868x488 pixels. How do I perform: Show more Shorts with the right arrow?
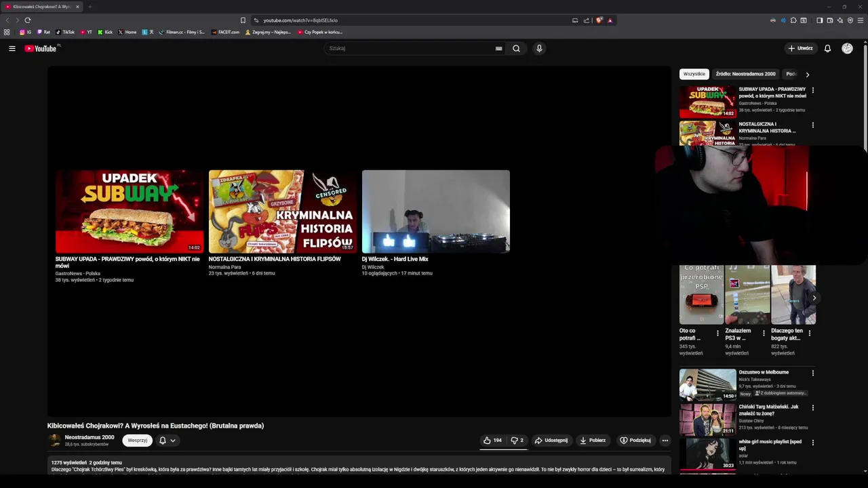click(814, 298)
